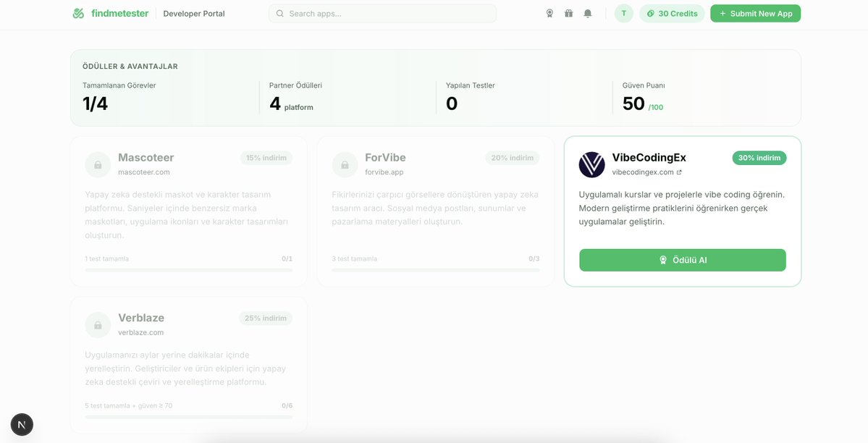Click the ForVibe lock icon
868x443 pixels.
[x=345, y=165]
